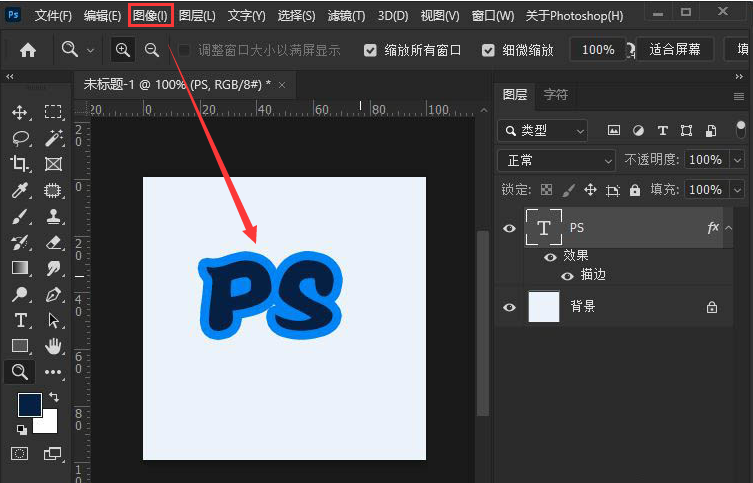Viewport: 753px width, 483px height.
Task: Click the dark blue foreground color swatch
Action: click(29, 405)
